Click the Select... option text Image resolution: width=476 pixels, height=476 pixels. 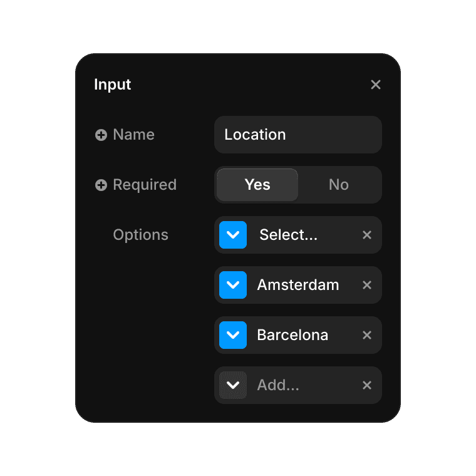point(288,235)
